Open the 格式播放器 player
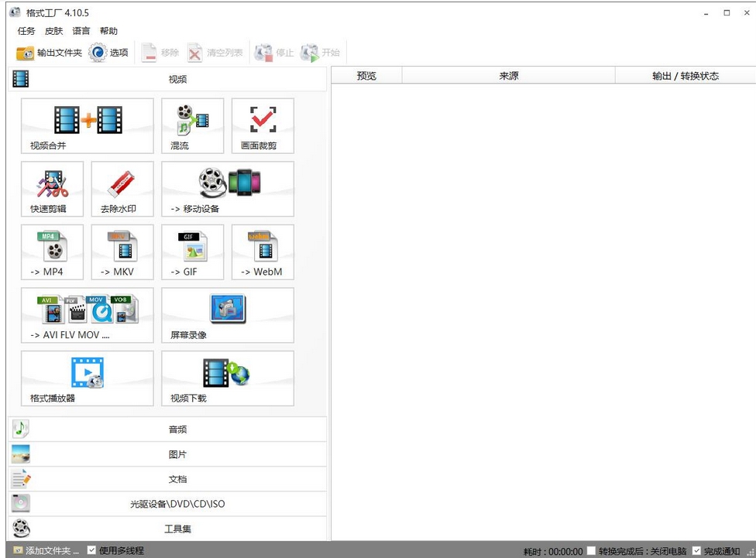 click(x=88, y=378)
